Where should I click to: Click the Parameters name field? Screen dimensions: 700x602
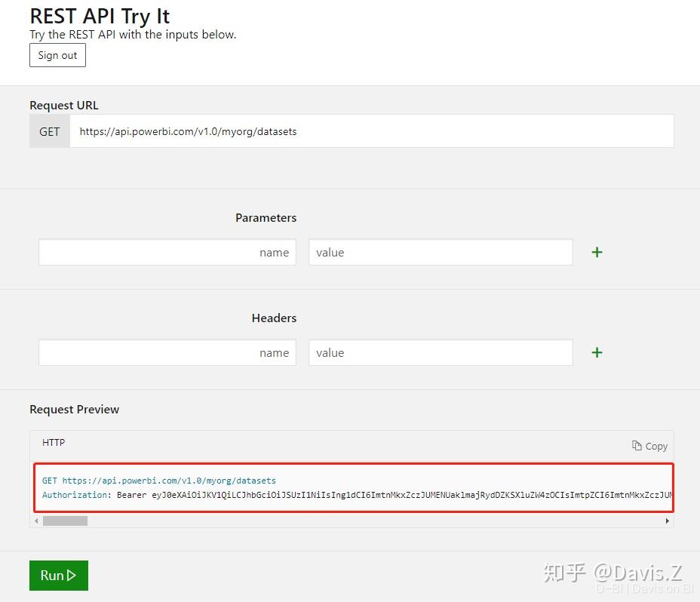(x=167, y=252)
